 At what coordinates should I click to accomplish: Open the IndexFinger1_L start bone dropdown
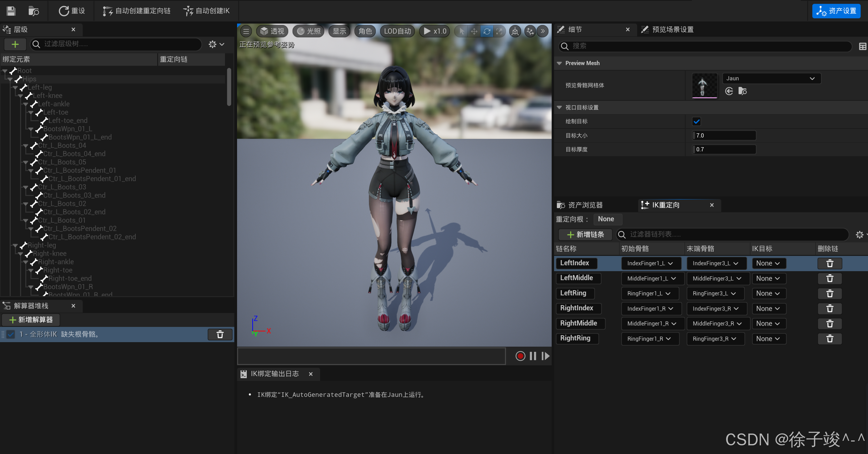pos(650,264)
